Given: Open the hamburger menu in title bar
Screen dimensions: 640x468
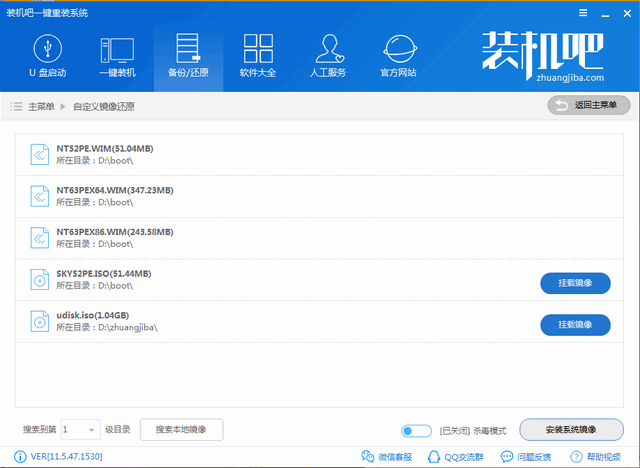Looking at the screenshot, I should pyautogui.click(x=582, y=12).
